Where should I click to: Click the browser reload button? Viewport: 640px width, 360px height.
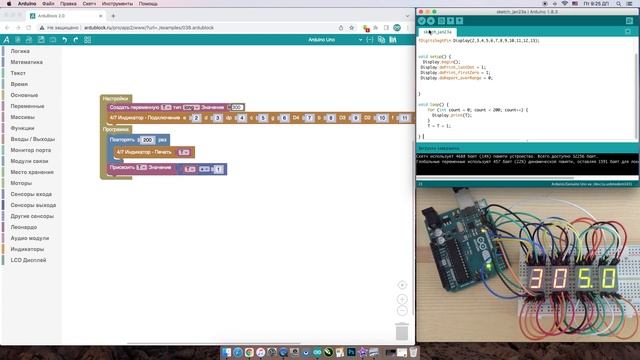29,28
